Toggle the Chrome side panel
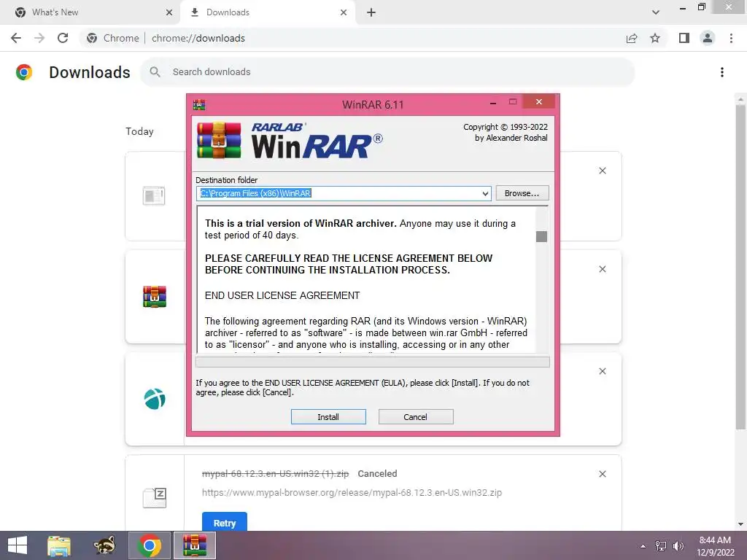The width and height of the screenshot is (747, 560). [x=684, y=38]
